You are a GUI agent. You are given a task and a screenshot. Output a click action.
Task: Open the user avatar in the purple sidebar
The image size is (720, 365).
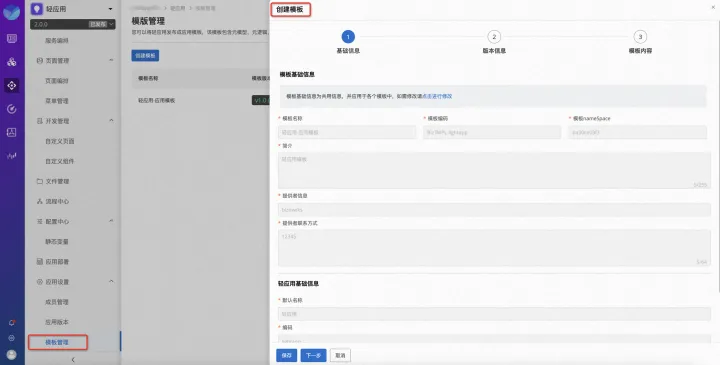pos(12,354)
